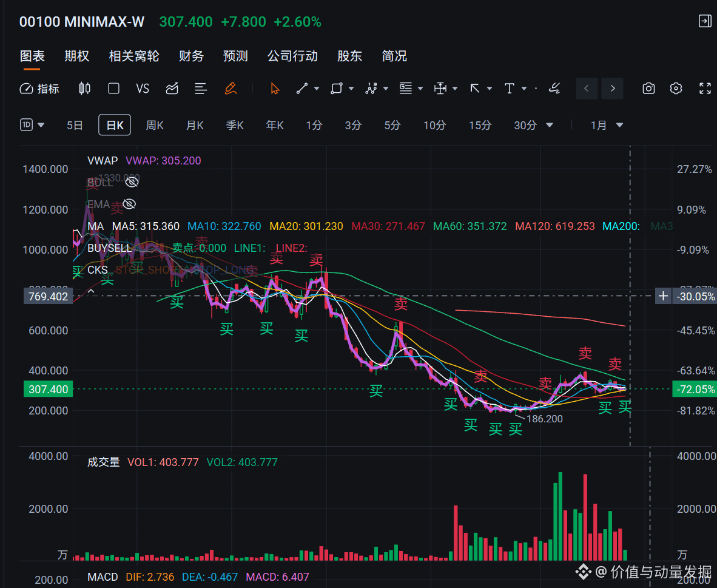Click the text-lines list icon
This screenshot has width=717, height=588.
pyautogui.click(x=200, y=89)
